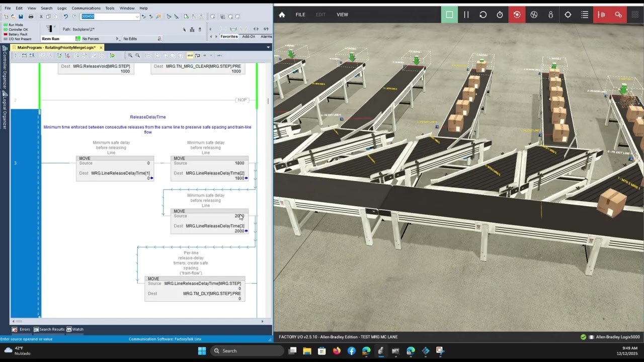
Task: Toggle the sensors display red button
Action: [x=601, y=15]
